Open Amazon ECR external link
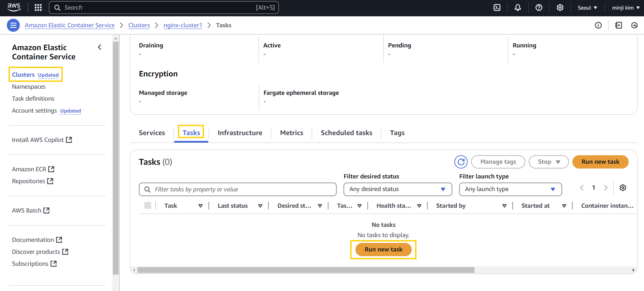 [x=33, y=169]
